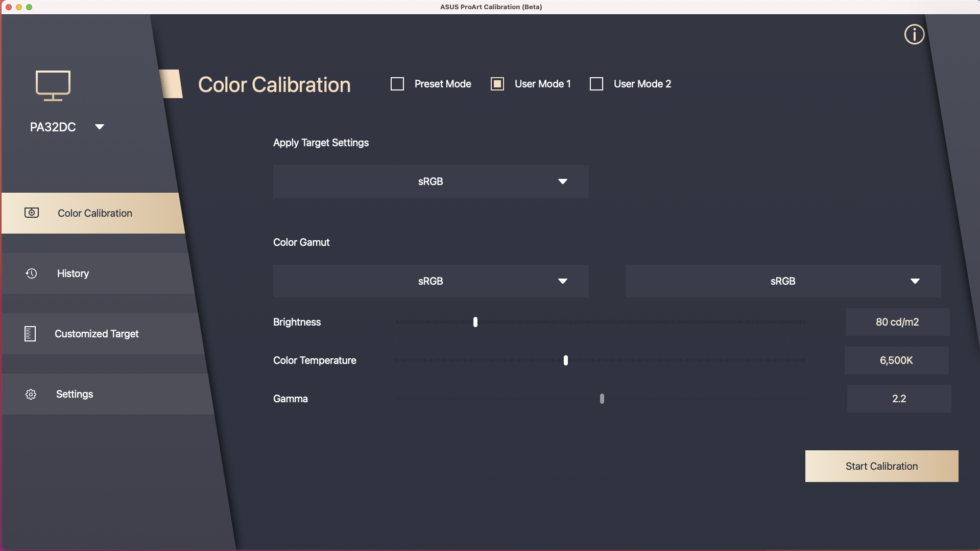Click the Preset Mode label text
This screenshot has height=551, width=980.
click(443, 84)
